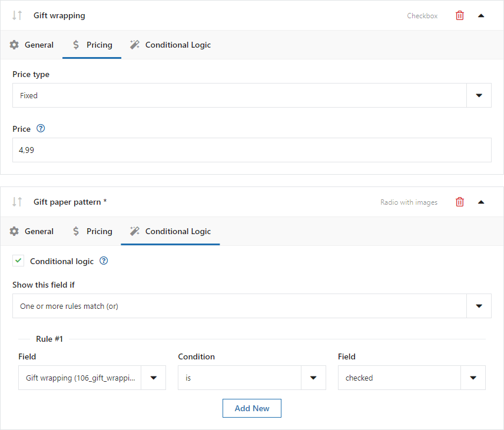Screen dimensions: 504x430
Task: Open Pricing tab in Gift wrapping field
Action: (92, 45)
